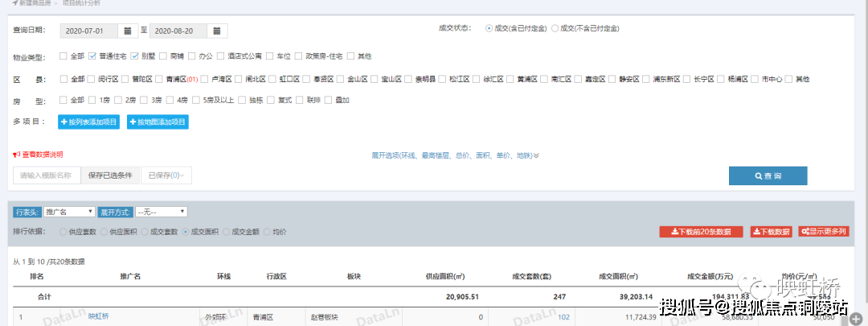This screenshot has height=326, width=868.
Task: Uncheck the 普通住宅 property type checkbox
Action: pos(92,56)
